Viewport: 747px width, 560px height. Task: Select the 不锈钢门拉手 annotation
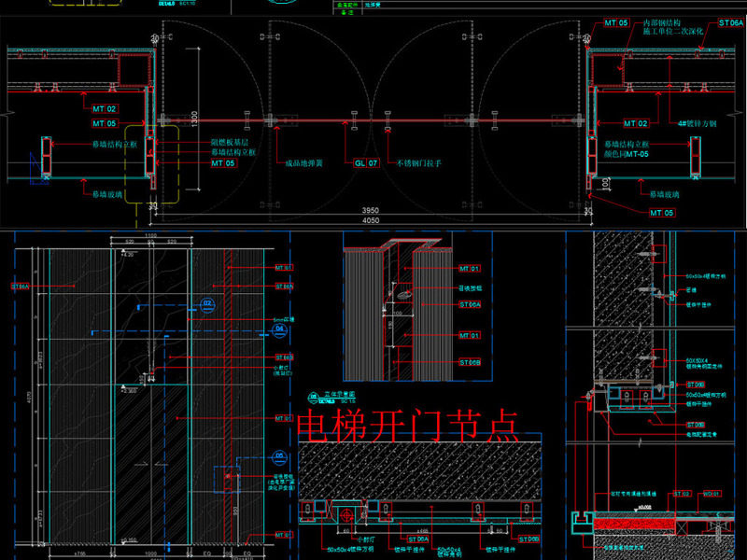419,162
